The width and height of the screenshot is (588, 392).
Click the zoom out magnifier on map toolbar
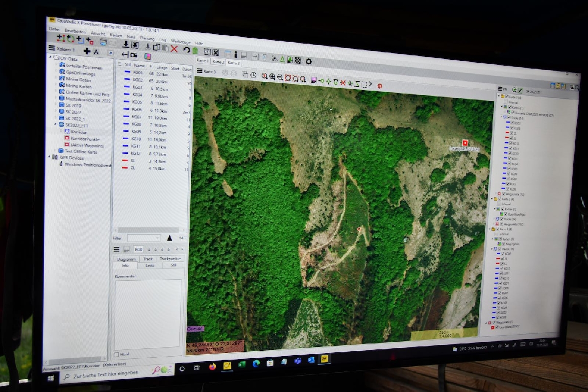click(280, 77)
